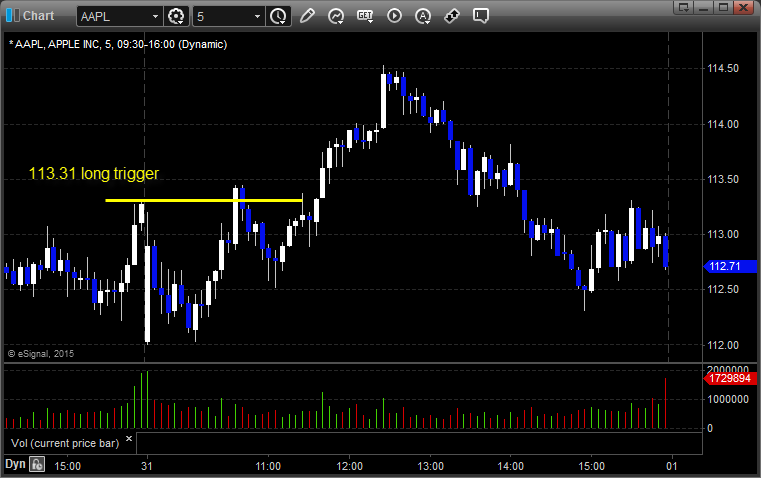Click the 12:00 time axis label

click(349, 466)
